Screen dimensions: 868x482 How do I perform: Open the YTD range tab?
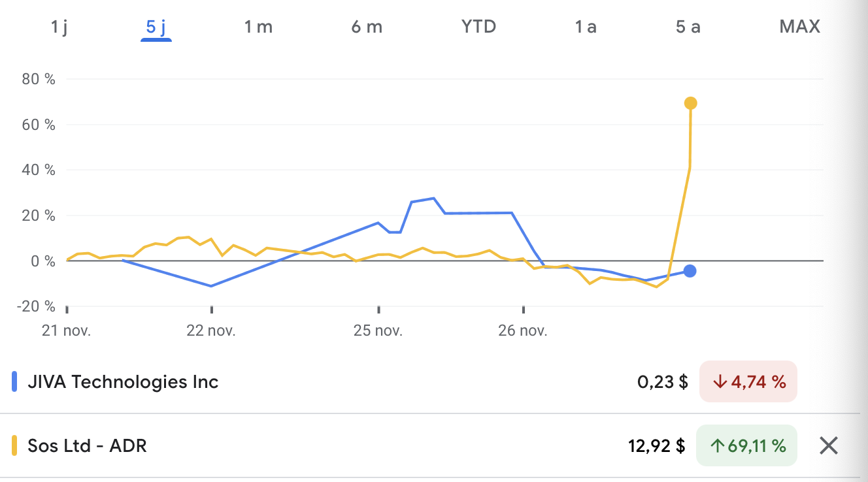click(x=478, y=27)
